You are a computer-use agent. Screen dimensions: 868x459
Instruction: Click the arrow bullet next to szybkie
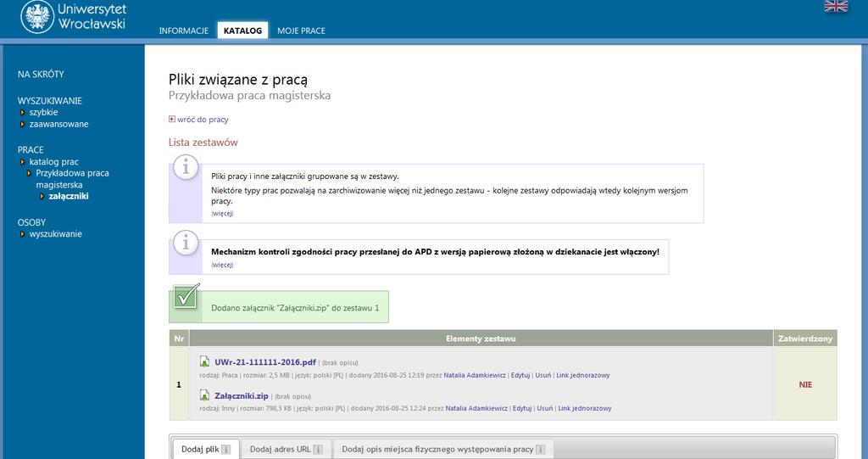click(23, 113)
